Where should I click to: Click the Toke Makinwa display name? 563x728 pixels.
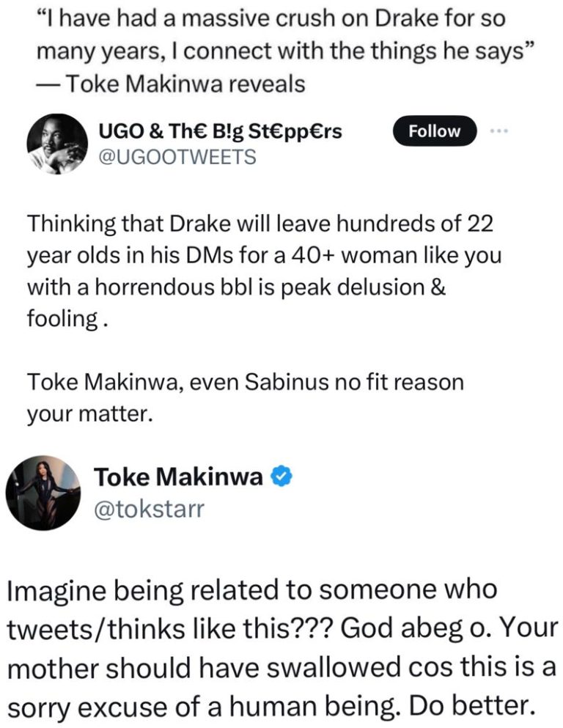coord(178,478)
